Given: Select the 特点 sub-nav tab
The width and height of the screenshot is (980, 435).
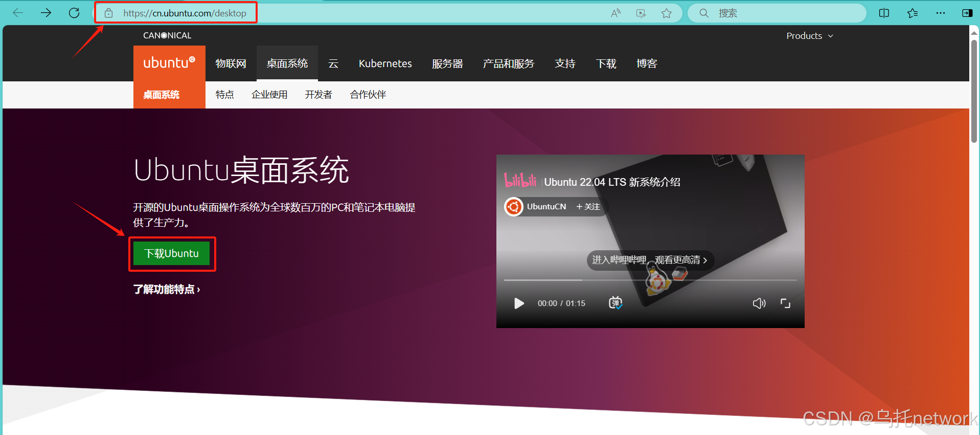Looking at the screenshot, I should point(224,95).
